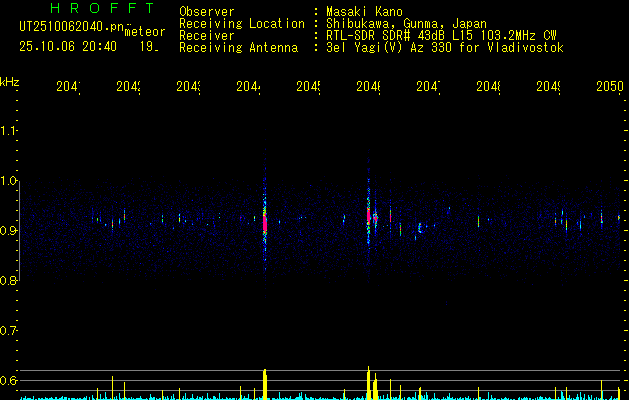629x400 pixels.
Task: Click the HROFFT title text
Action: click(x=102, y=8)
